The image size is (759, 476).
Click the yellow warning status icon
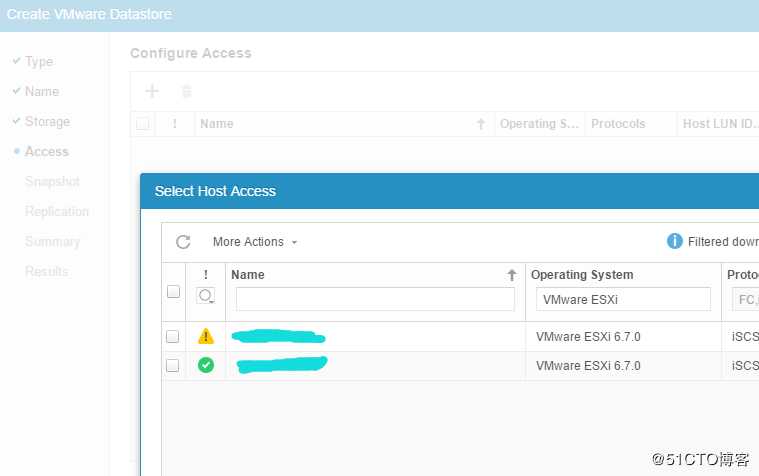[x=206, y=336]
